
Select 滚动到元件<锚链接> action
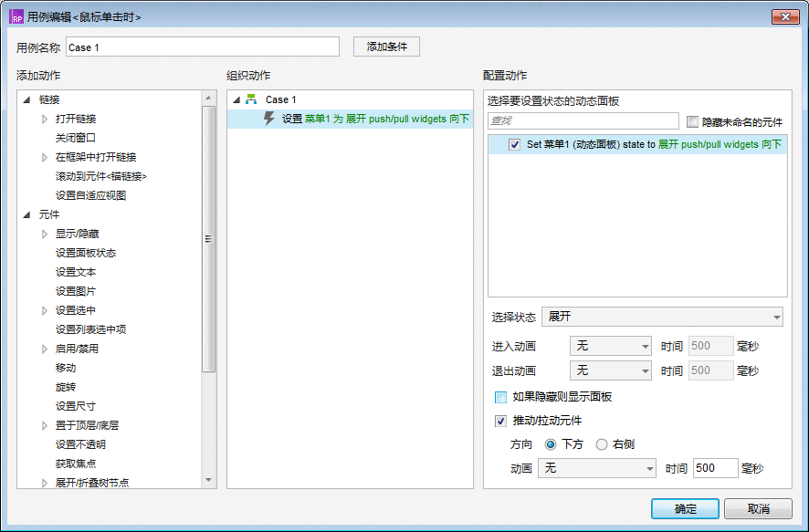101,176
